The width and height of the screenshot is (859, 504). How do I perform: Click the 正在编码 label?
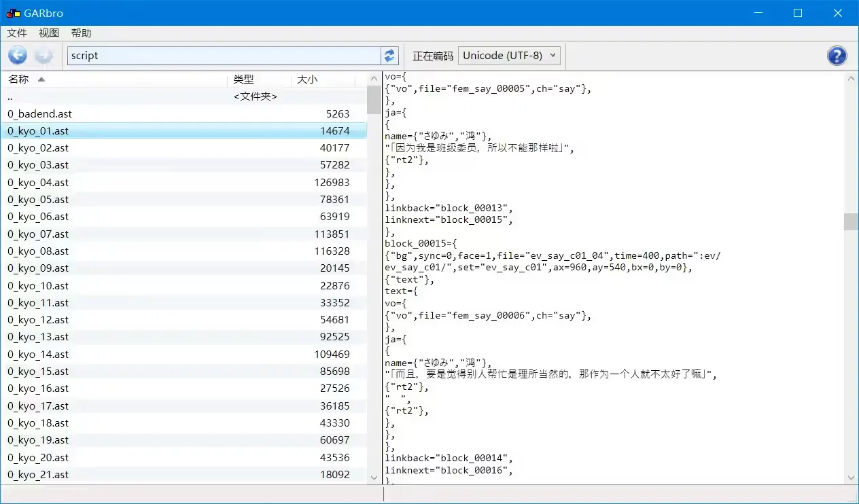coord(433,56)
